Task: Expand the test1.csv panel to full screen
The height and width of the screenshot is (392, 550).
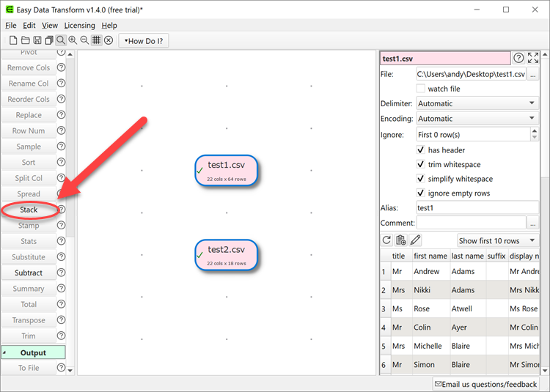Action: coord(533,58)
